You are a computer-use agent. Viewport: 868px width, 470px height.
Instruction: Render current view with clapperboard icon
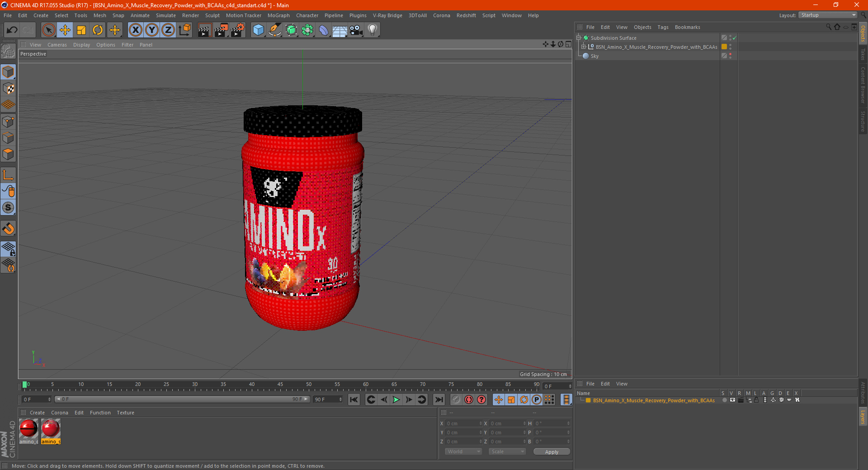point(204,30)
